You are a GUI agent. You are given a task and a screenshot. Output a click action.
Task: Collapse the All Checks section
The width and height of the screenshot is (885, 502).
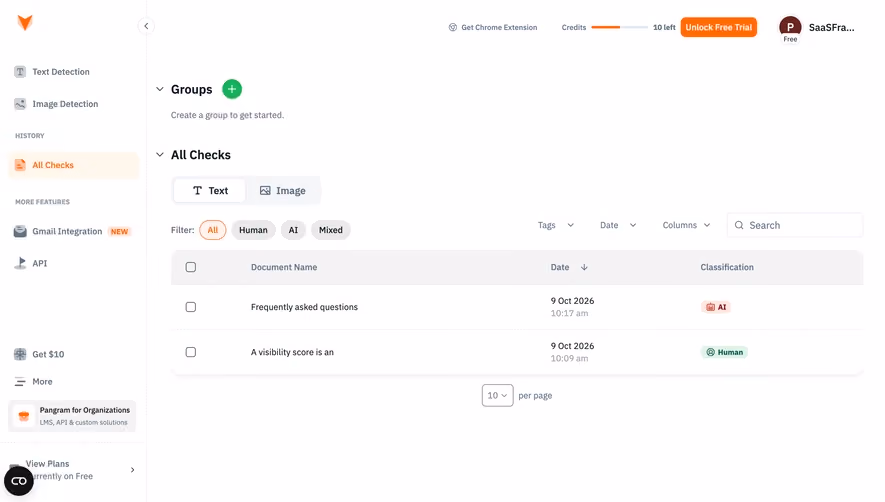[160, 155]
